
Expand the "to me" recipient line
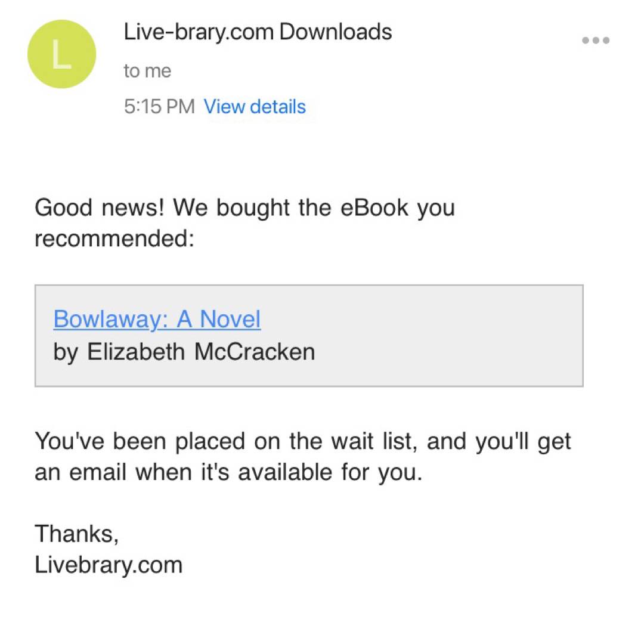click(x=147, y=71)
